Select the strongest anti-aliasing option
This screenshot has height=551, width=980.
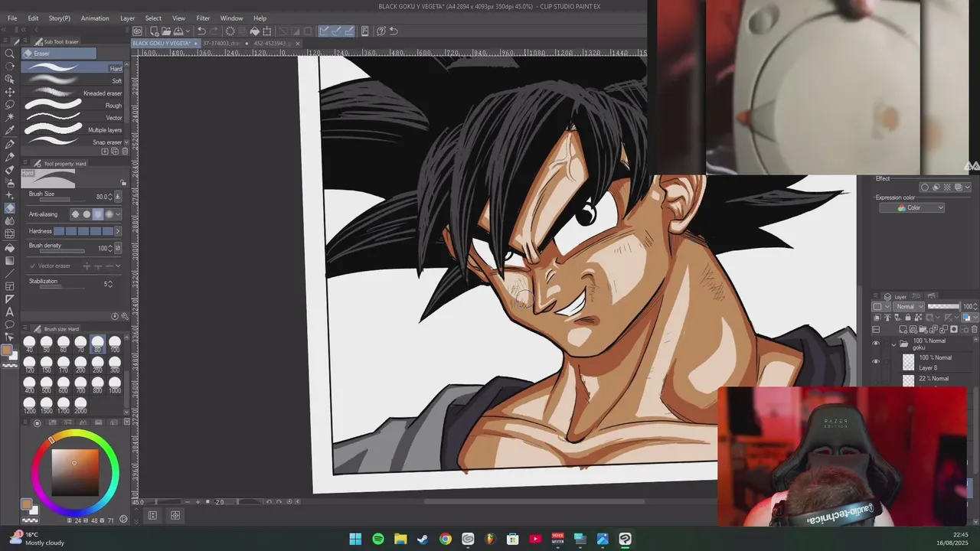pyautogui.click(x=109, y=214)
